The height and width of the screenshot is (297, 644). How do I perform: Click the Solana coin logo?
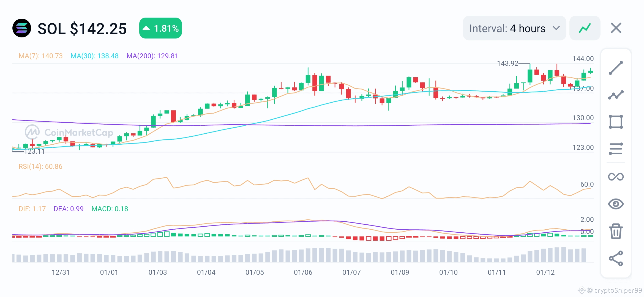[22, 28]
